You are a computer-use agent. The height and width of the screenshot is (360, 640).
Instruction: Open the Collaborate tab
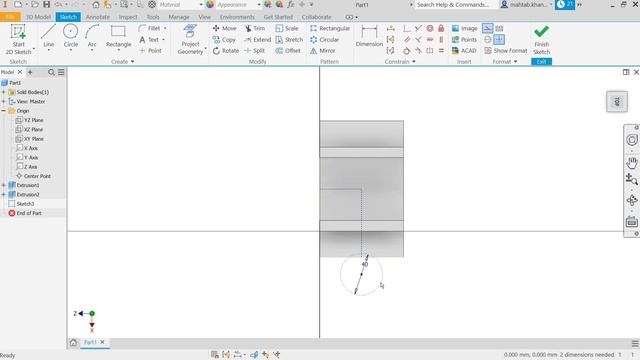click(x=316, y=17)
